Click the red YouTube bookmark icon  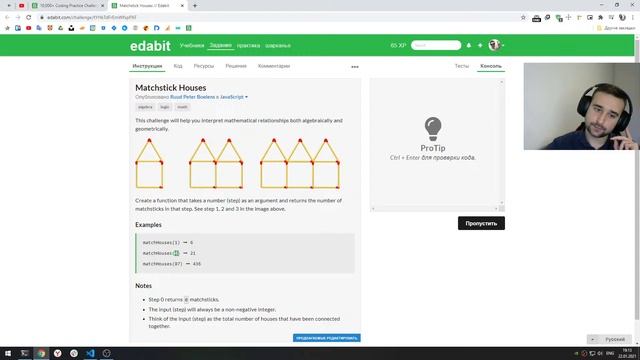(29, 28)
